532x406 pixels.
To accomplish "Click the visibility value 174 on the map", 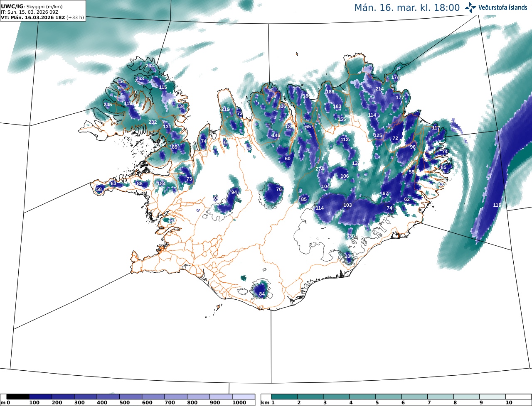I will click(x=395, y=77).
